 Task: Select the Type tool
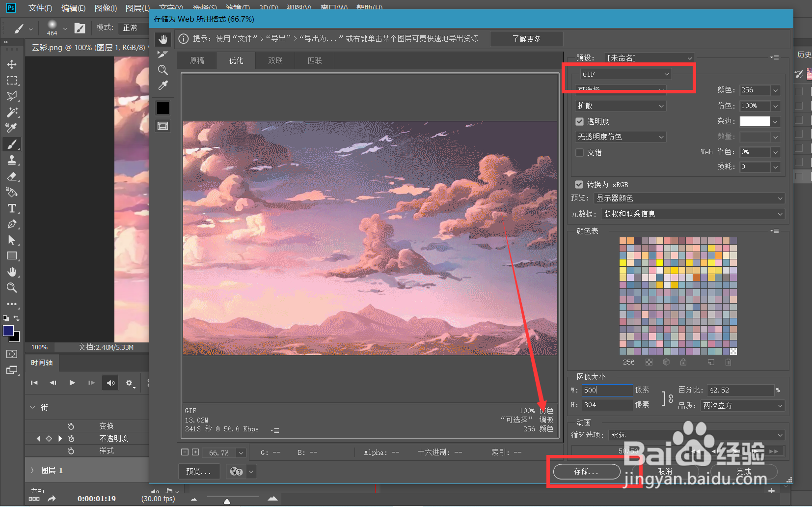pyautogui.click(x=12, y=208)
